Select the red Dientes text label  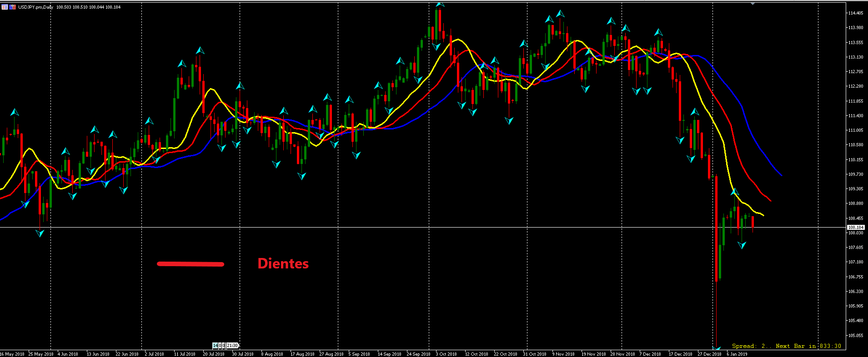[x=283, y=263]
